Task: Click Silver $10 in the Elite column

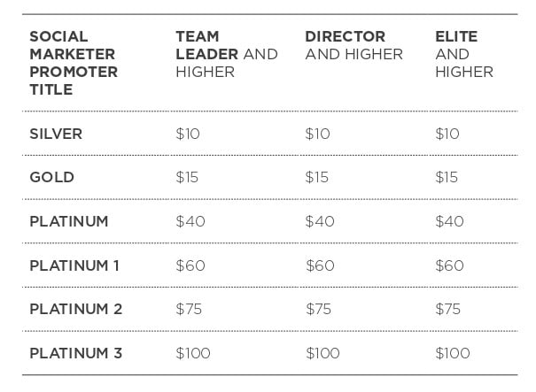Action: coord(447,134)
